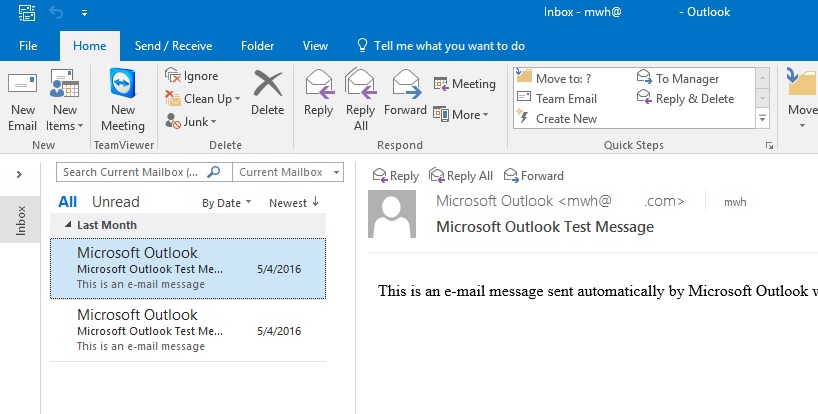
Task: Select the Team Email quick step
Action: pos(557,99)
